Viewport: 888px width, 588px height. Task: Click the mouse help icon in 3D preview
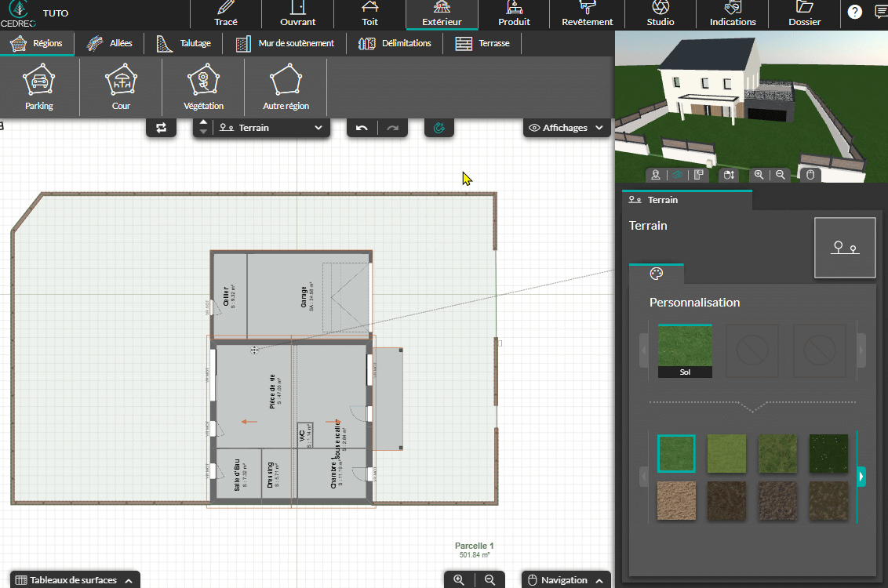[810, 175]
